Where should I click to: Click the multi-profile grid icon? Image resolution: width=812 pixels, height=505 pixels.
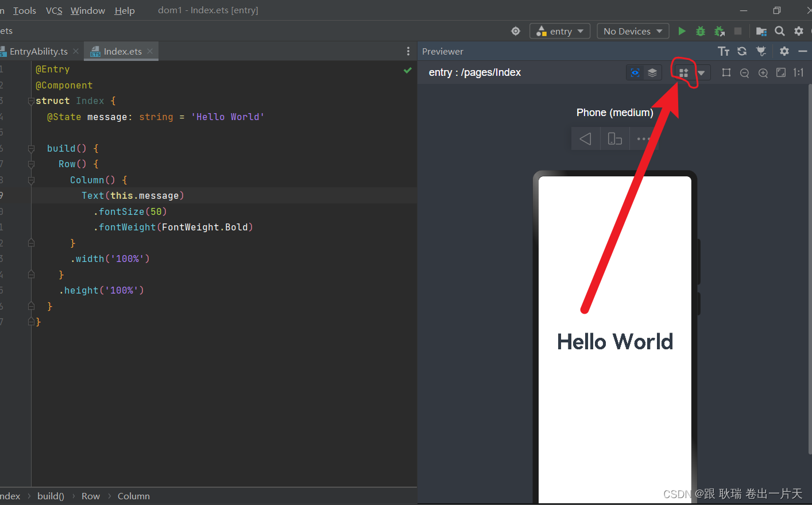pos(683,73)
